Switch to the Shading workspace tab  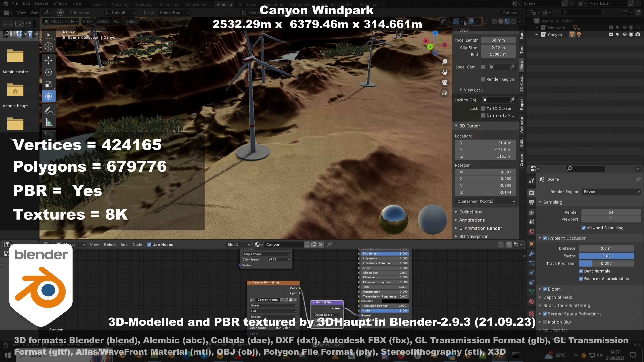pos(224,4)
